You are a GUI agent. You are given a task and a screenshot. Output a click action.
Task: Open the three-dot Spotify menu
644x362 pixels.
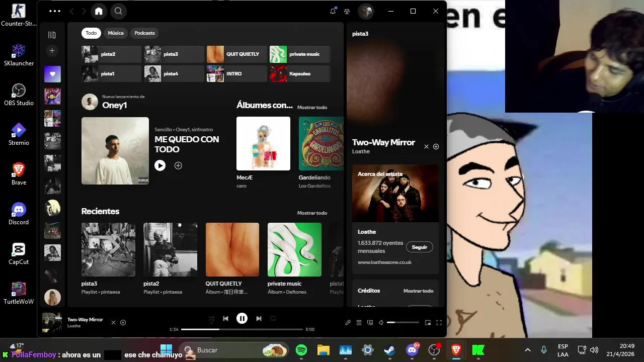tap(55, 11)
